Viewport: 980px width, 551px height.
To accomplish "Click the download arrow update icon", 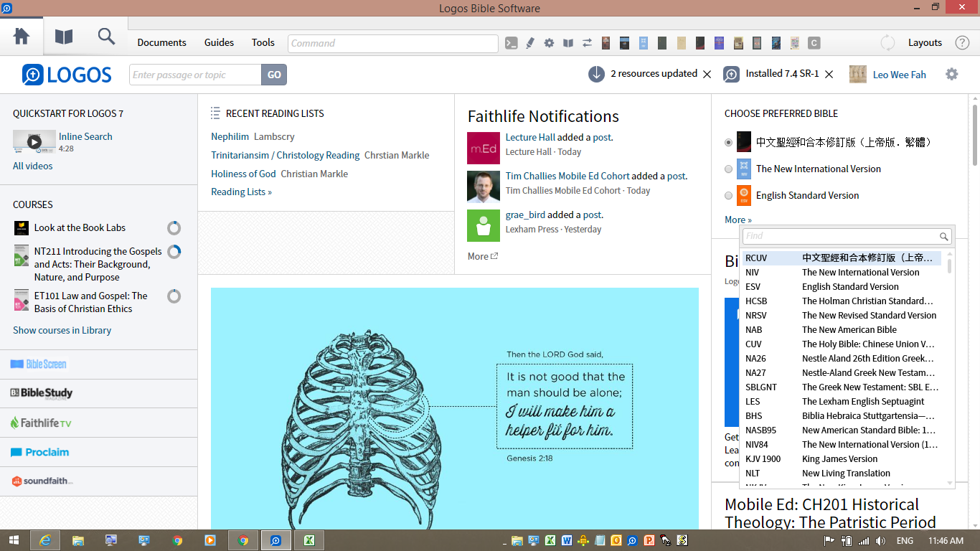I will point(596,74).
